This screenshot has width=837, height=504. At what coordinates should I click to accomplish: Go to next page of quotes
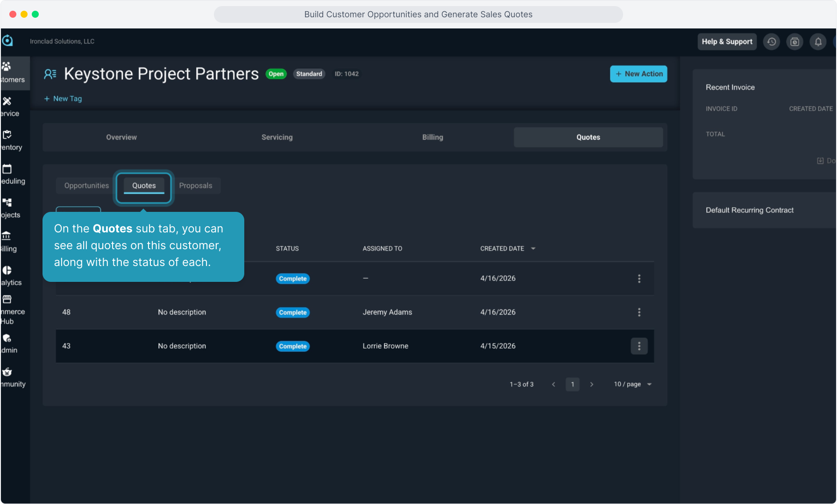click(x=592, y=385)
